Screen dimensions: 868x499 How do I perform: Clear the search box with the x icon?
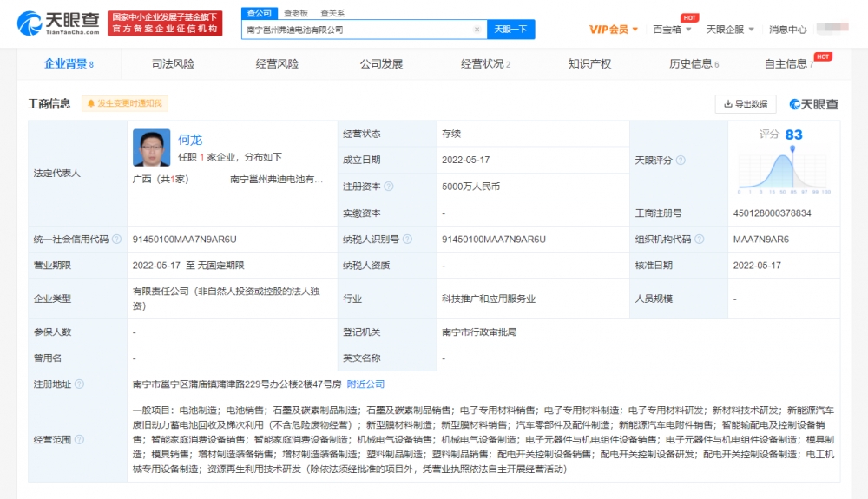click(477, 30)
